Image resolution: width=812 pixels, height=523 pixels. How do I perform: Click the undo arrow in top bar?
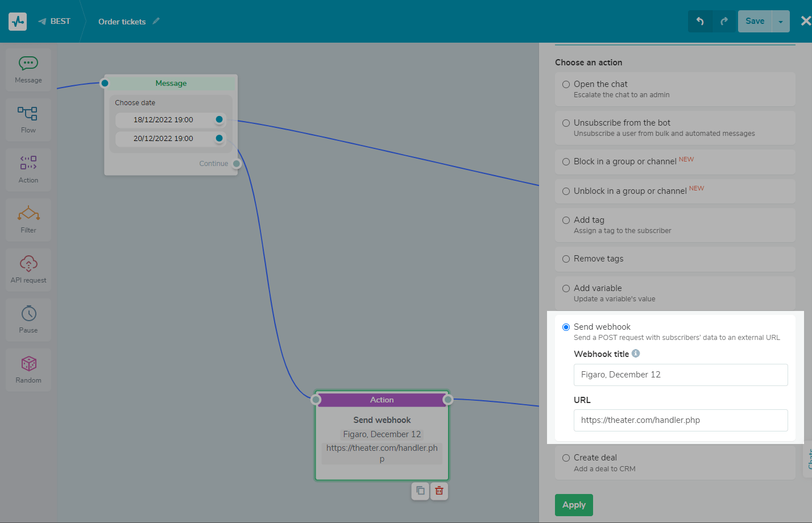[x=700, y=21]
